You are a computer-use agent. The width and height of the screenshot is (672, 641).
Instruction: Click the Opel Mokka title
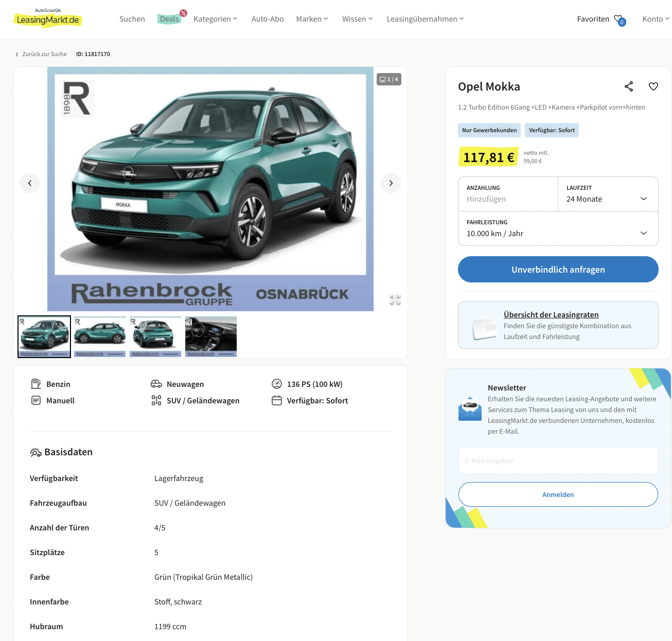point(489,86)
